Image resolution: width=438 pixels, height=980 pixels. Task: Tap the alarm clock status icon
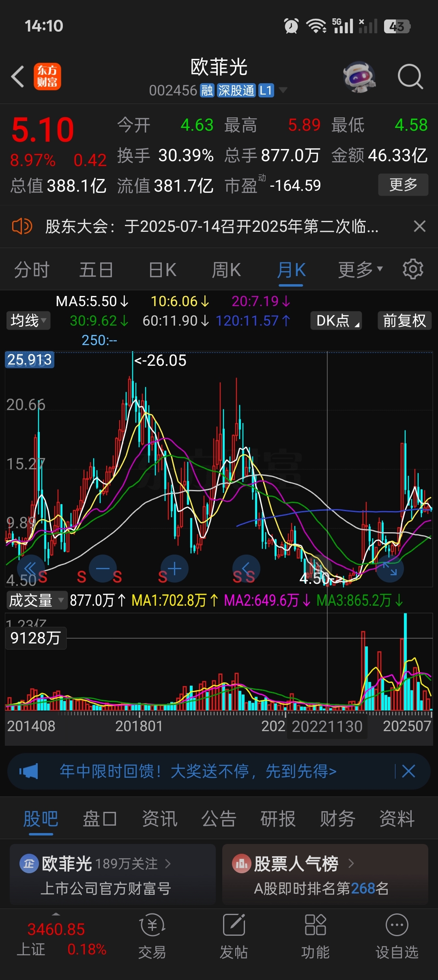point(291,26)
